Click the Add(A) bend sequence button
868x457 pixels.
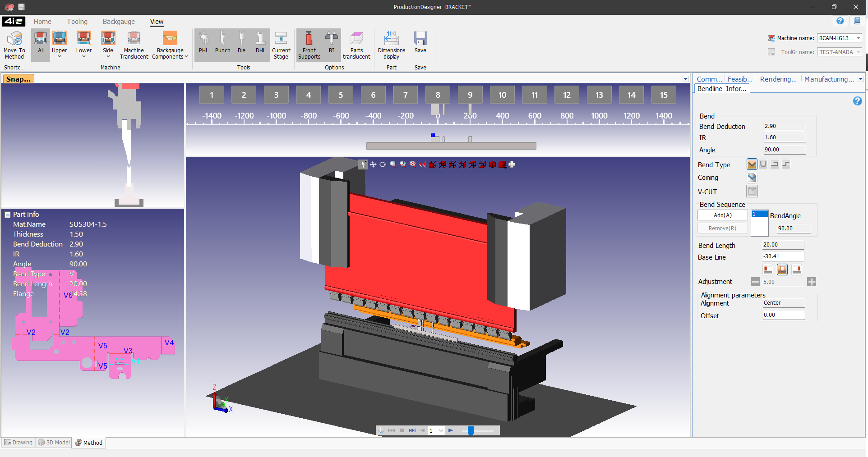[722, 215]
